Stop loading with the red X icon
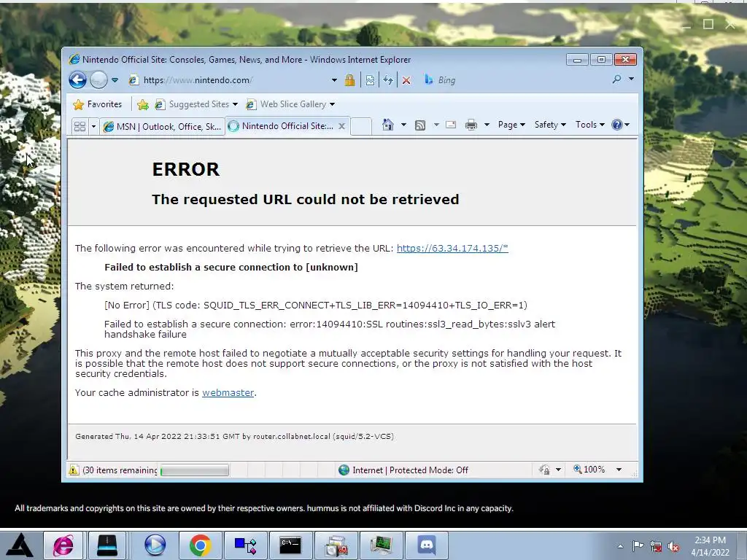The image size is (747, 560). point(406,80)
